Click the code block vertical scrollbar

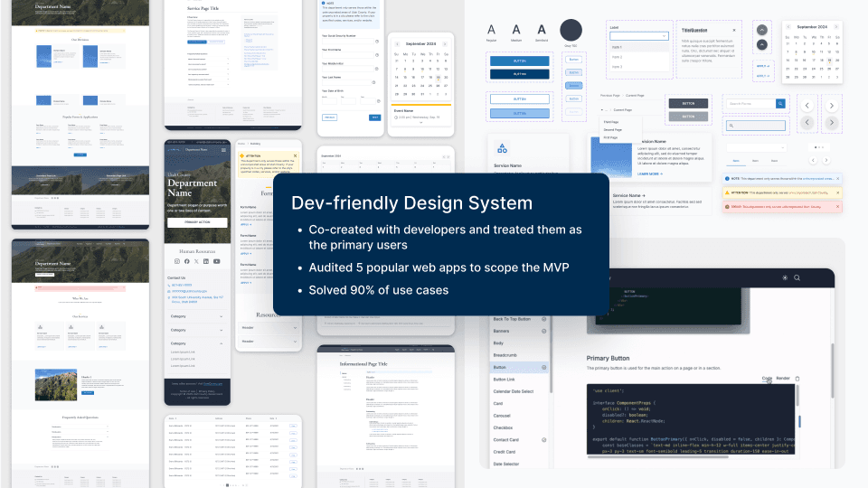pyautogui.click(x=797, y=396)
